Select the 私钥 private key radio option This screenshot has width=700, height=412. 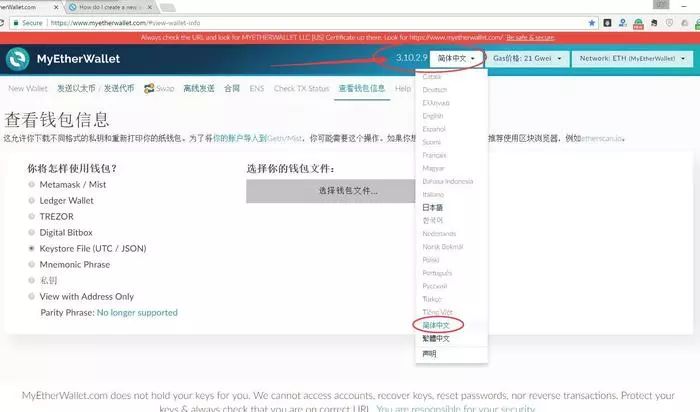coord(31,280)
